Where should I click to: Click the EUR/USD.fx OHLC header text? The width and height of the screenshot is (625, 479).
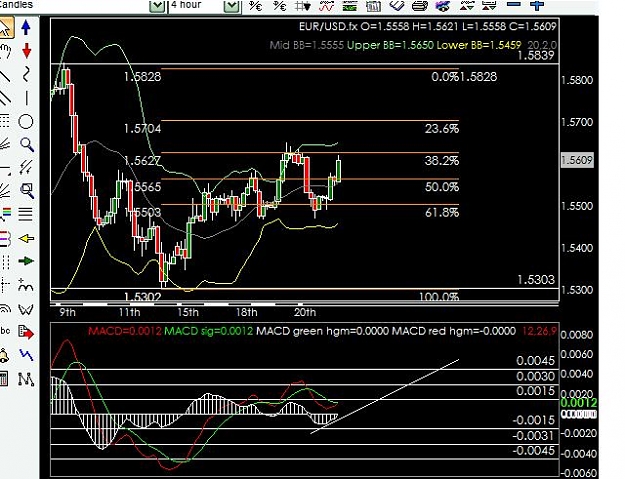[x=427, y=27]
